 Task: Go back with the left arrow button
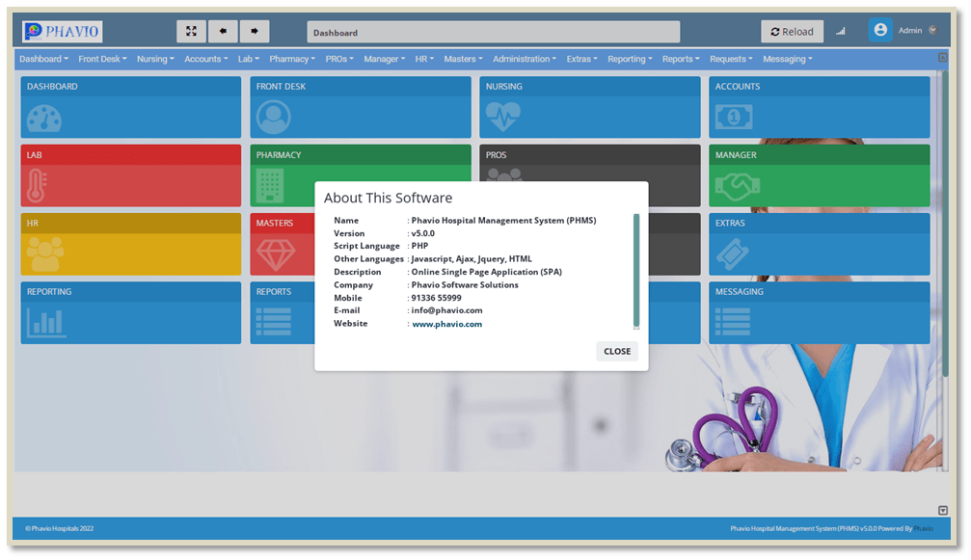(x=223, y=31)
